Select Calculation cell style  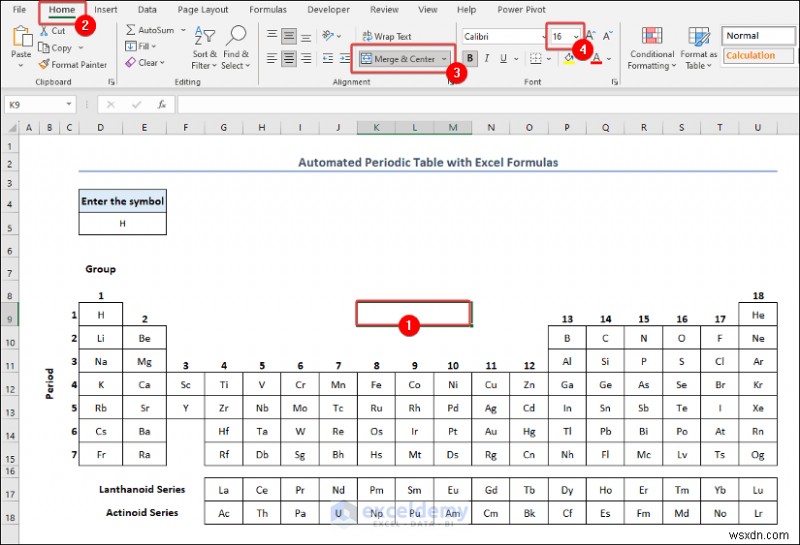pos(758,55)
